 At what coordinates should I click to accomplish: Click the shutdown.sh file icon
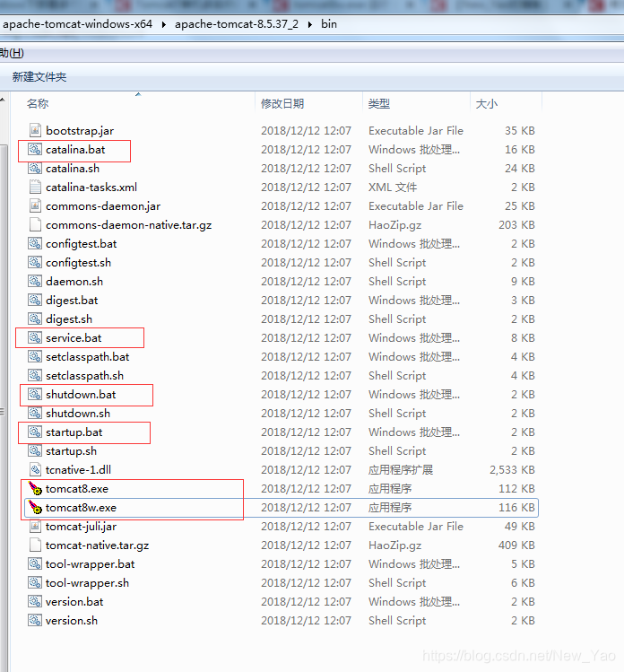[x=35, y=413]
